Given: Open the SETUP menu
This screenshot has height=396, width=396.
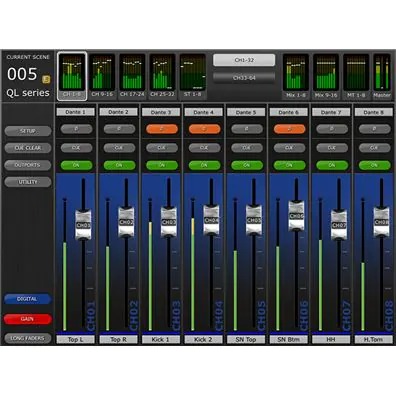Looking at the screenshot, I should click(28, 131).
